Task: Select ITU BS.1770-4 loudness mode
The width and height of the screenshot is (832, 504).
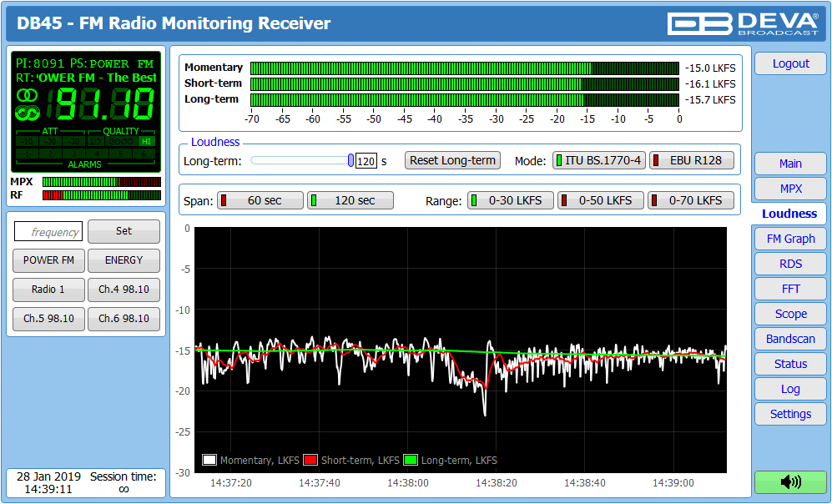Action: (x=599, y=160)
